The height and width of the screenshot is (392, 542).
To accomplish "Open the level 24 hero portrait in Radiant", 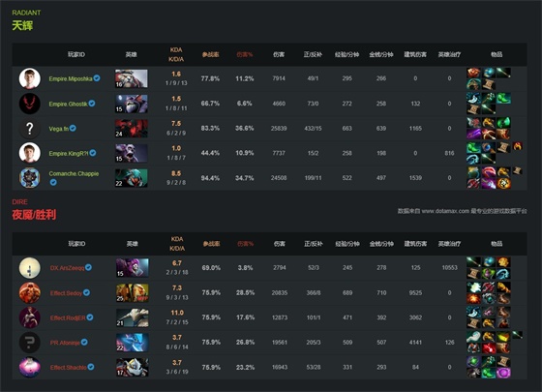I will click(132, 128).
